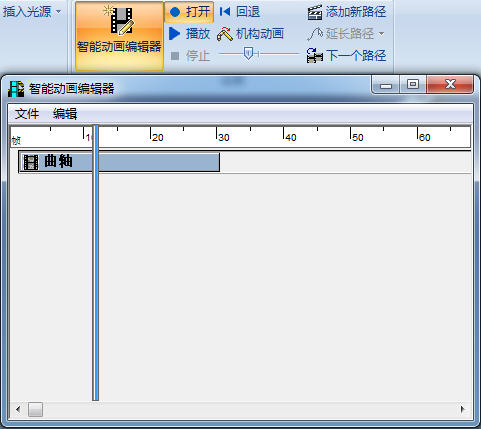Click the 下一个路径 icon
481x429 pixels.
[x=315, y=56]
